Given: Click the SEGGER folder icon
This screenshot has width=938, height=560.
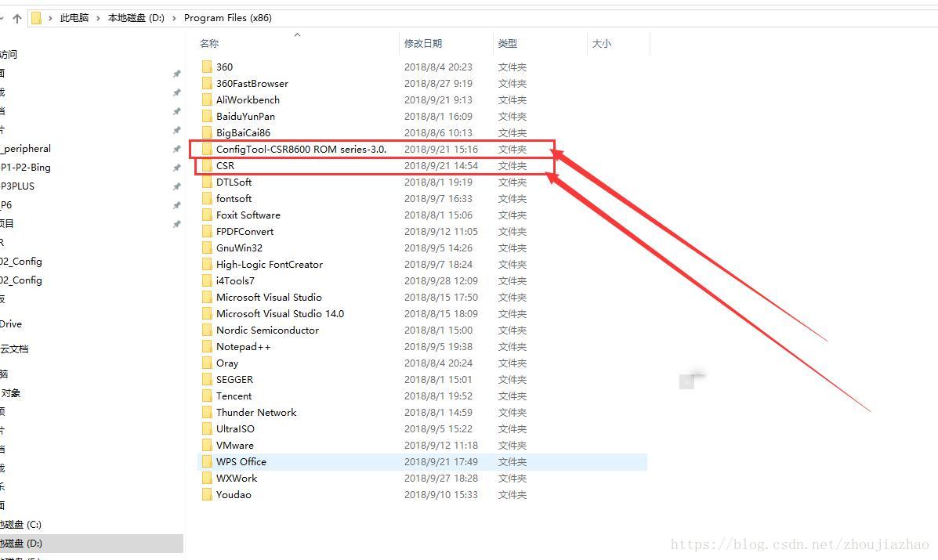Looking at the screenshot, I should [x=207, y=379].
